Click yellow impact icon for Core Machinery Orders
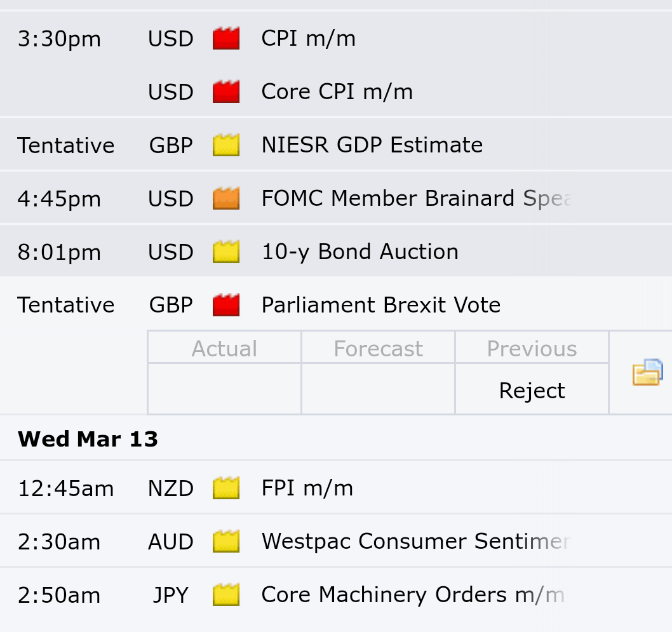The image size is (672, 632). (x=226, y=595)
